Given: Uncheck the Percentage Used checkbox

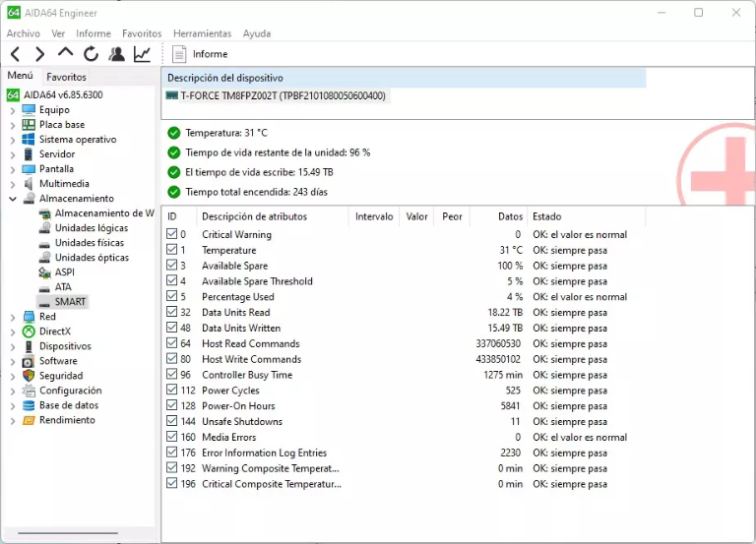Looking at the screenshot, I should [x=171, y=296].
